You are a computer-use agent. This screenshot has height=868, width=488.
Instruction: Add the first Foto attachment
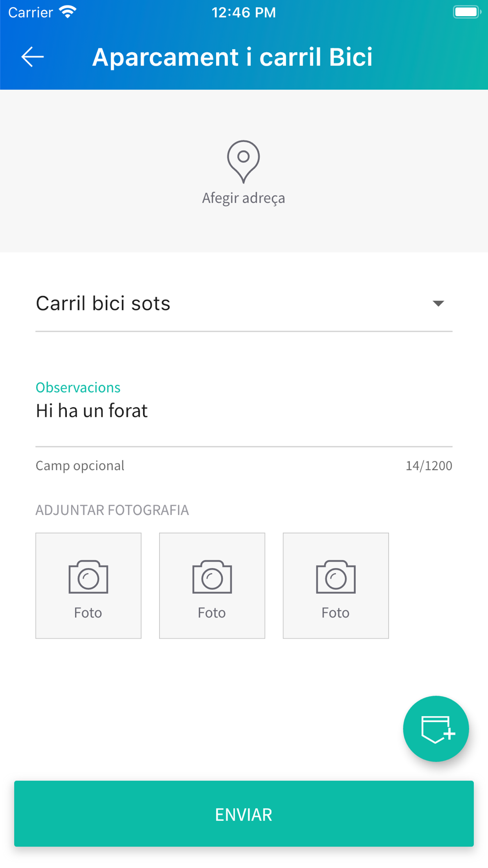[88, 586]
